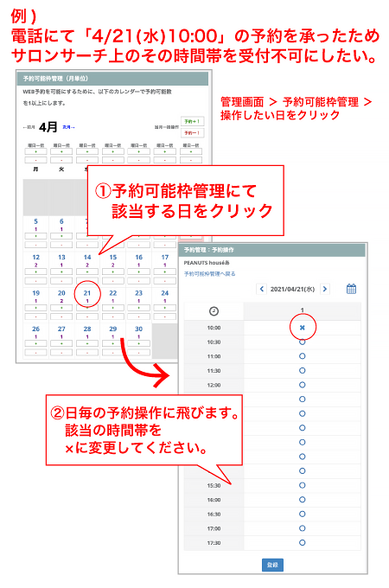Open day 12 in April calendar

click(x=35, y=258)
